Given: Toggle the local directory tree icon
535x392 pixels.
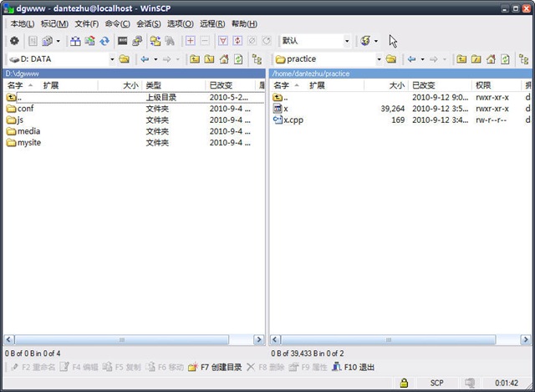Looking at the screenshot, I should click(x=257, y=59).
